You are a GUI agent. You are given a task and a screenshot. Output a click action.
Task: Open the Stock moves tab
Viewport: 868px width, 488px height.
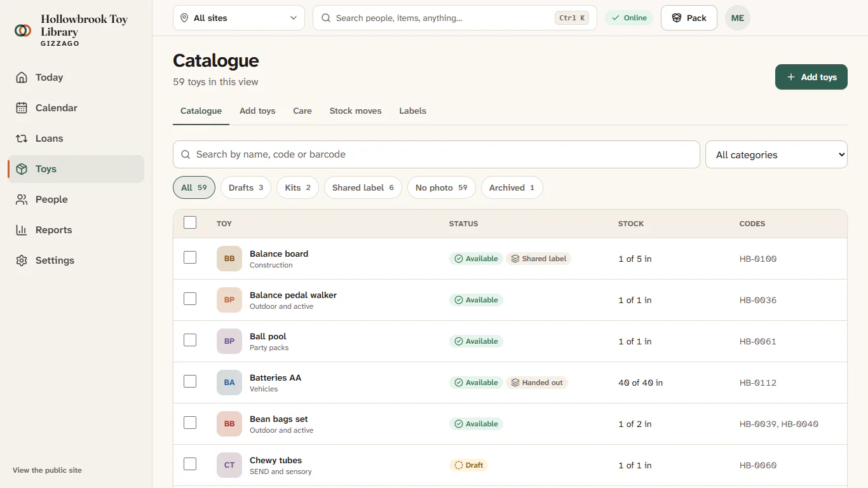356,111
